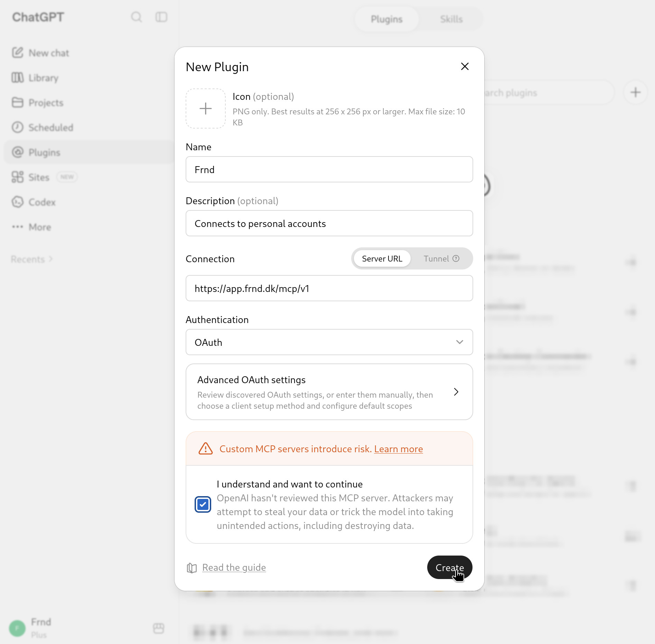The width and height of the screenshot is (655, 644).
Task: Click the Frnd avatar circle
Action: click(17, 628)
